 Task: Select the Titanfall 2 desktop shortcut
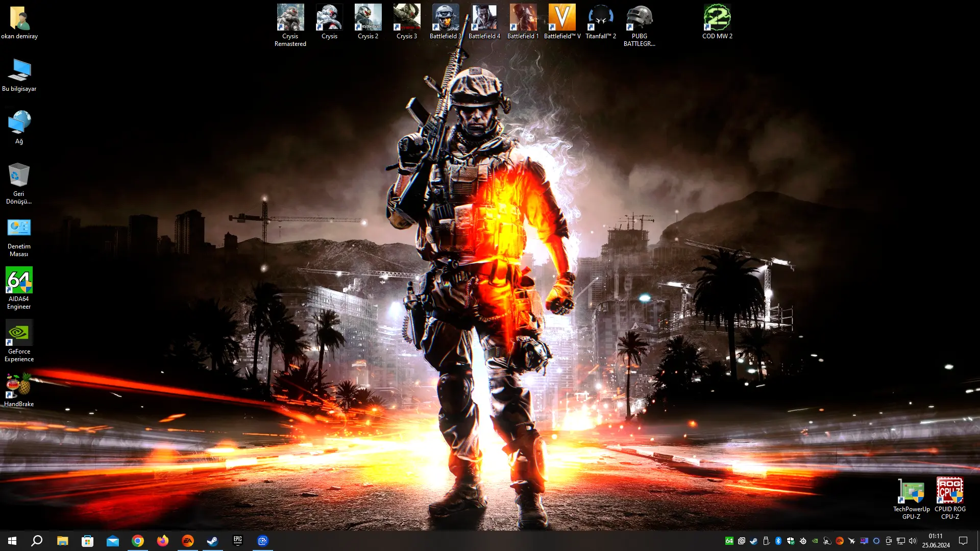pyautogui.click(x=601, y=22)
